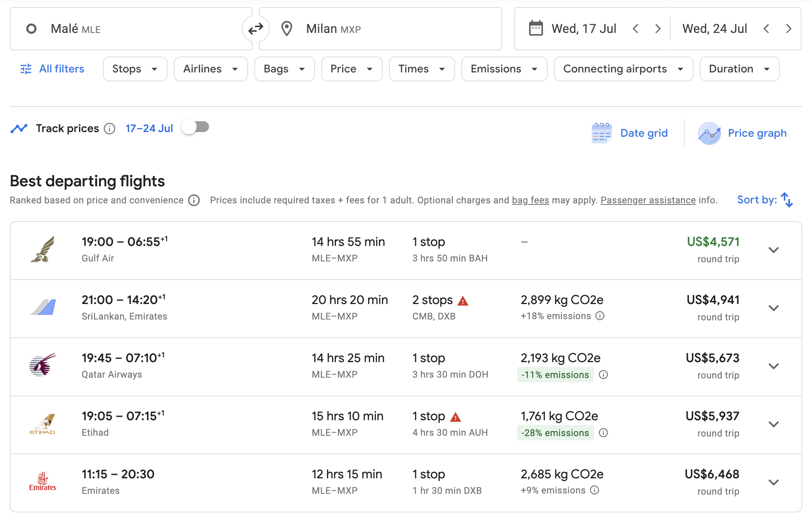Expand the Emirates 11:15 flight details

(x=773, y=483)
